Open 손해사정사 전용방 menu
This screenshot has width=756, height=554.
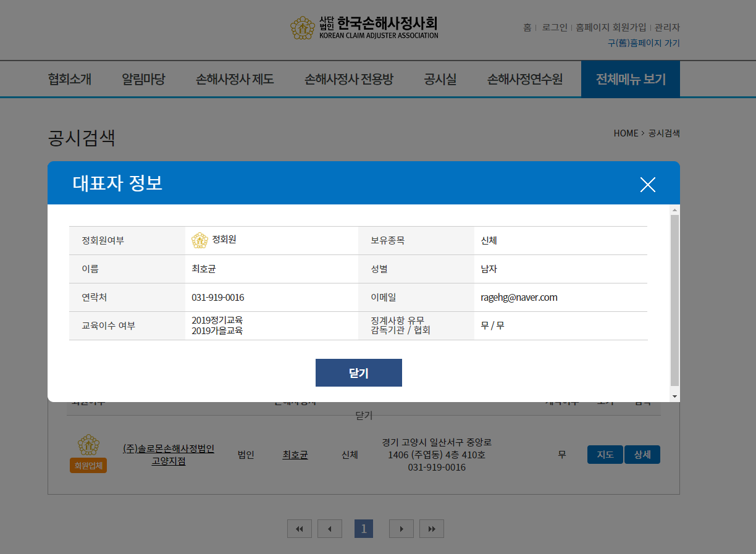point(349,79)
